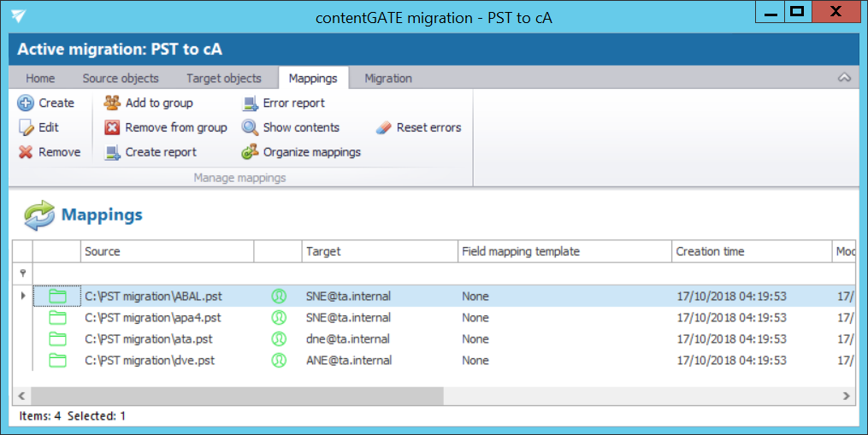868x435 pixels.
Task: Click the Organize mappings icon
Action: pos(250,152)
